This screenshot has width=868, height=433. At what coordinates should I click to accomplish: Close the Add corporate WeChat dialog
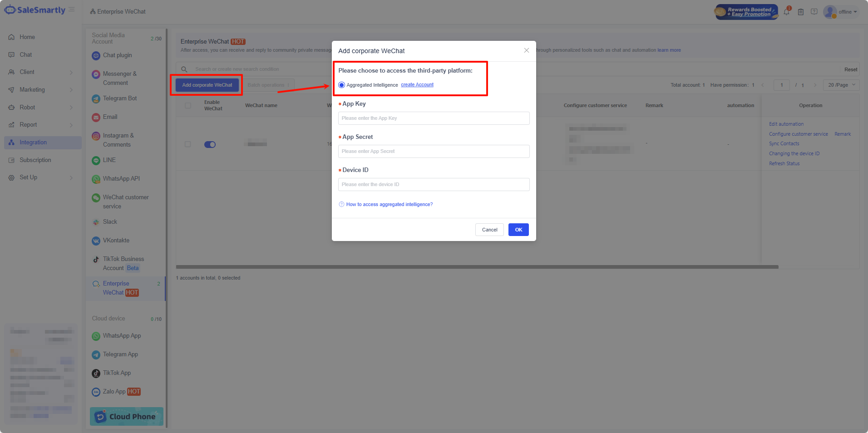tap(527, 50)
